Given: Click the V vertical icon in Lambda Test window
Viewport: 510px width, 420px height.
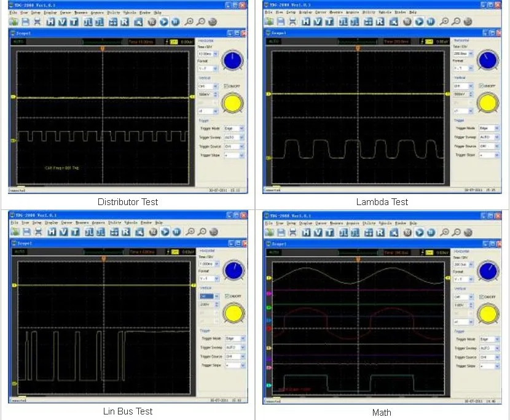Looking at the screenshot, I should [318, 21].
